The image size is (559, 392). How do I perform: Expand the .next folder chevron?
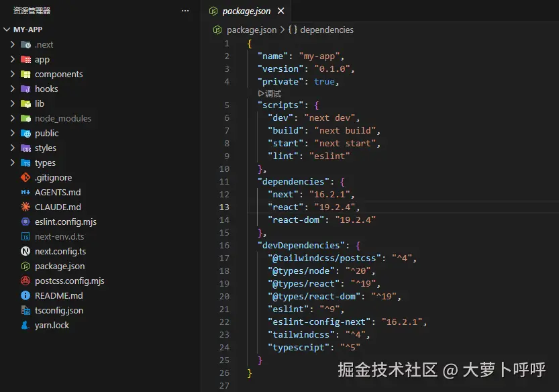click(x=13, y=44)
